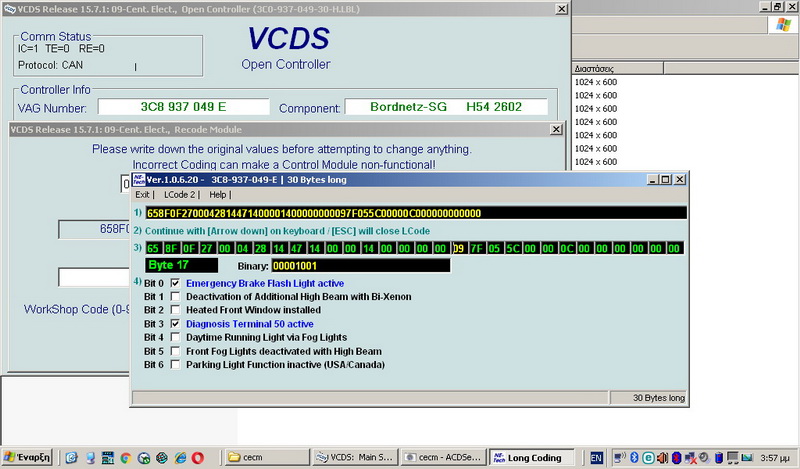
Task: Click the Component field Bordnetz-SG
Action: click(x=446, y=107)
